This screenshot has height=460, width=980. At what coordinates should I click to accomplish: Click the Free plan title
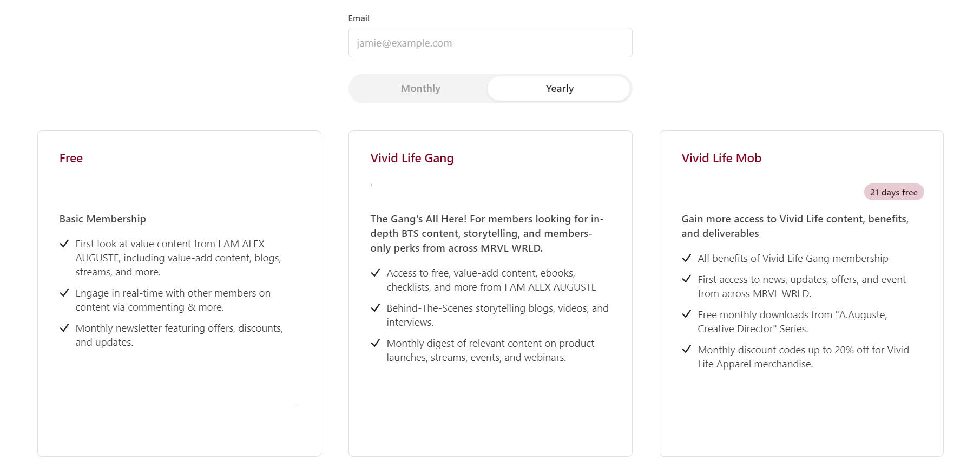[x=71, y=158]
